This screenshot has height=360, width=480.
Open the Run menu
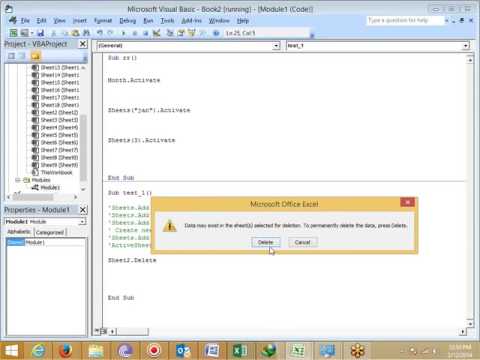point(148,21)
